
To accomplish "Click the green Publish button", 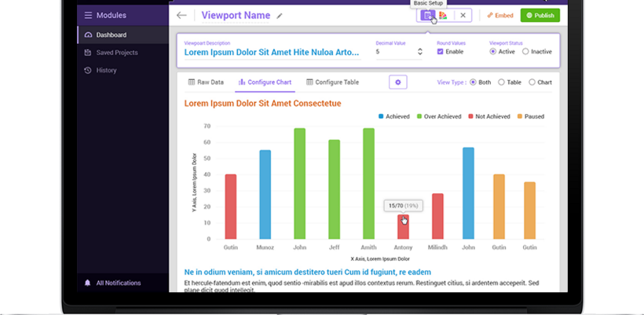I will pos(540,16).
